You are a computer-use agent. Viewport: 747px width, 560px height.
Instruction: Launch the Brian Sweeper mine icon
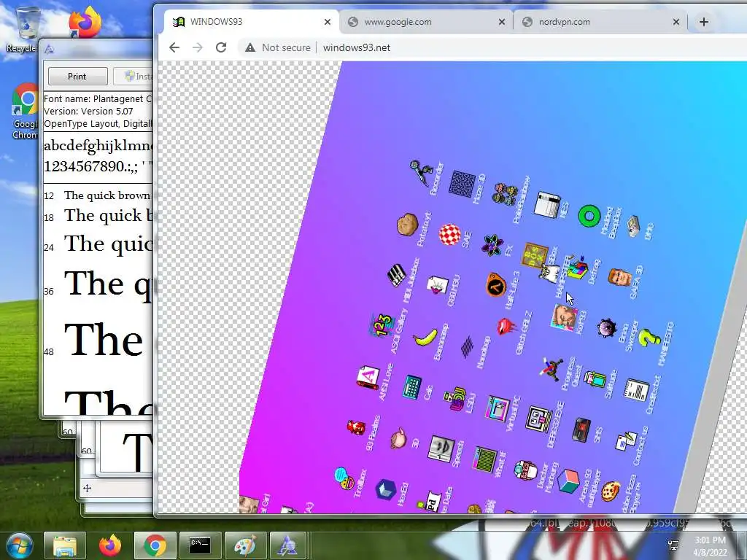606,328
